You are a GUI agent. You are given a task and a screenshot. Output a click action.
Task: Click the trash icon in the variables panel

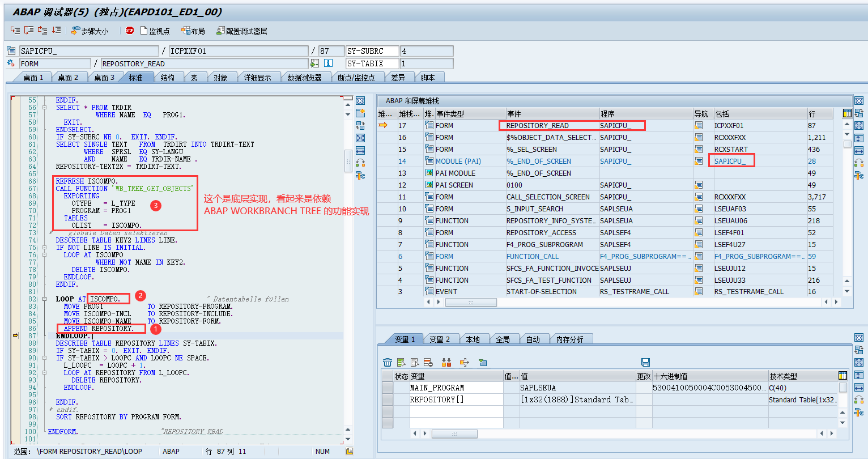coord(388,362)
